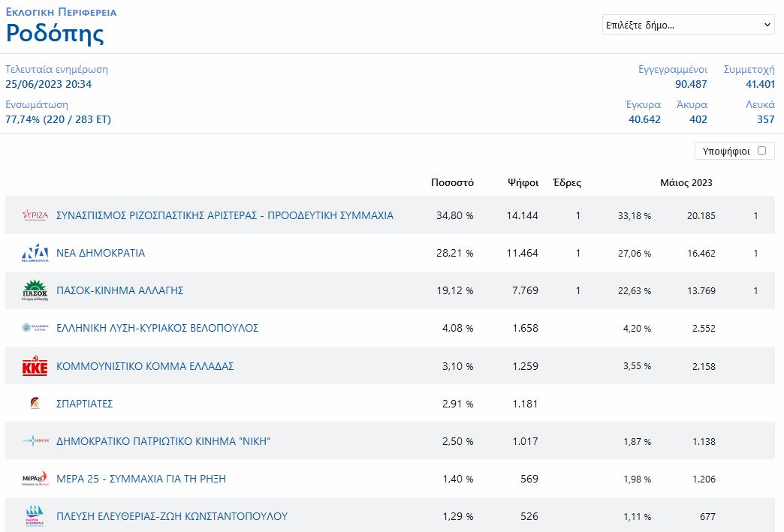784x532 pixels.
Task: Click the red KKE logo
Action: tap(35, 367)
